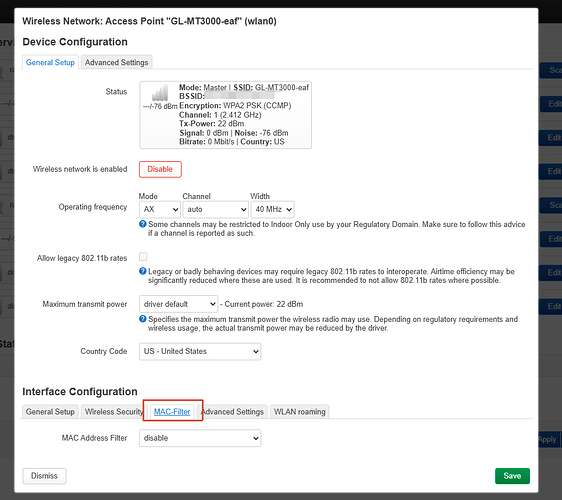Click the Wireless Network dialog title
The image size is (562, 500).
(x=149, y=21)
